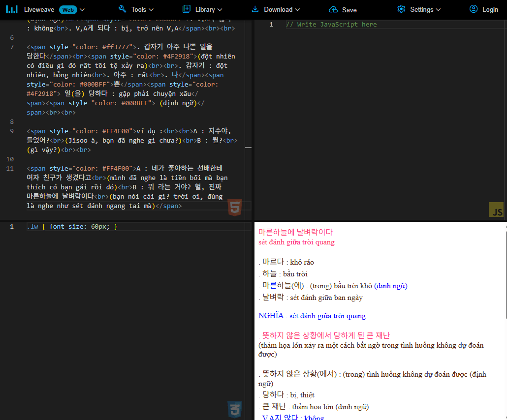Expand the Tools menu chevron

(x=151, y=10)
